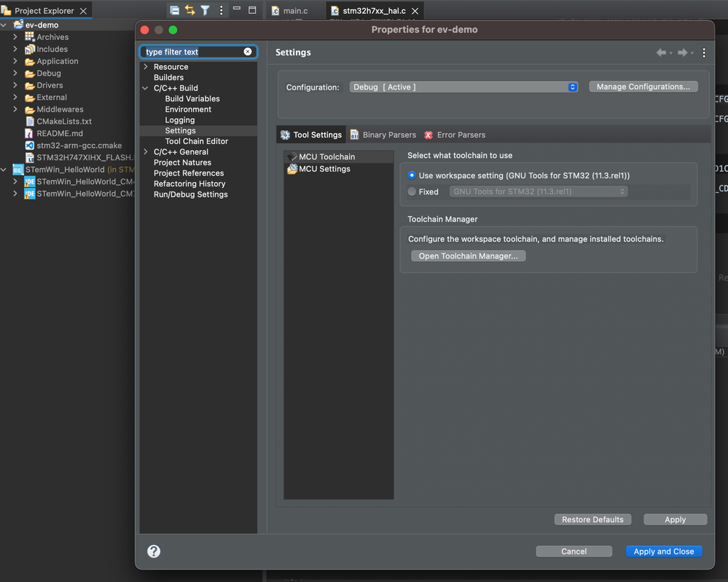Enable the Use workspace setting option
Screen dimensions: 728x582
point(410,175)
